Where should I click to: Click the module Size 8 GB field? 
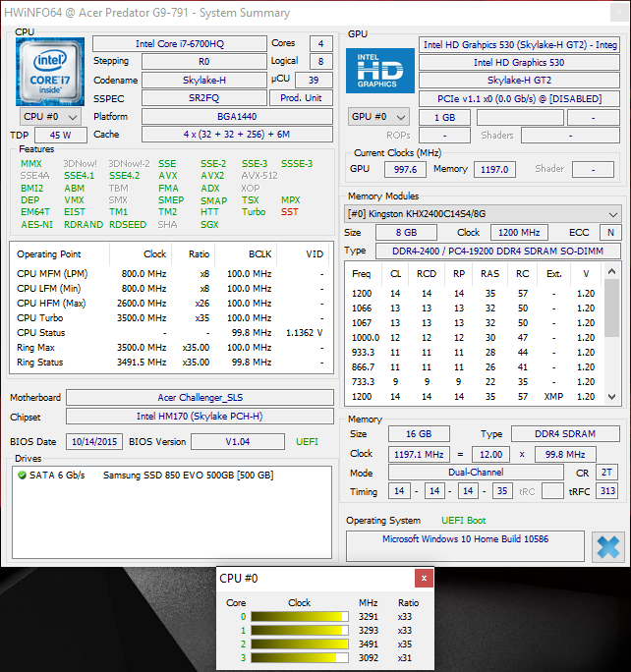[406, 232]
